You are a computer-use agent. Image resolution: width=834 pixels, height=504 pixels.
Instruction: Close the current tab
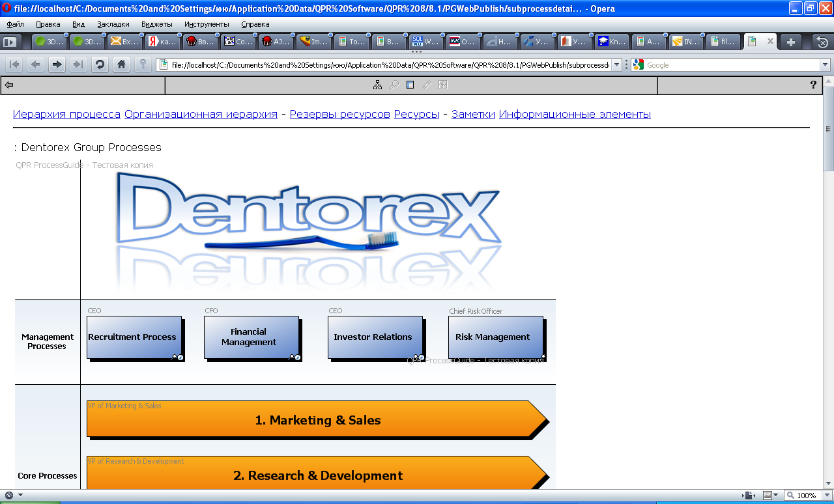pyautogui.click(x=770, y=41)
